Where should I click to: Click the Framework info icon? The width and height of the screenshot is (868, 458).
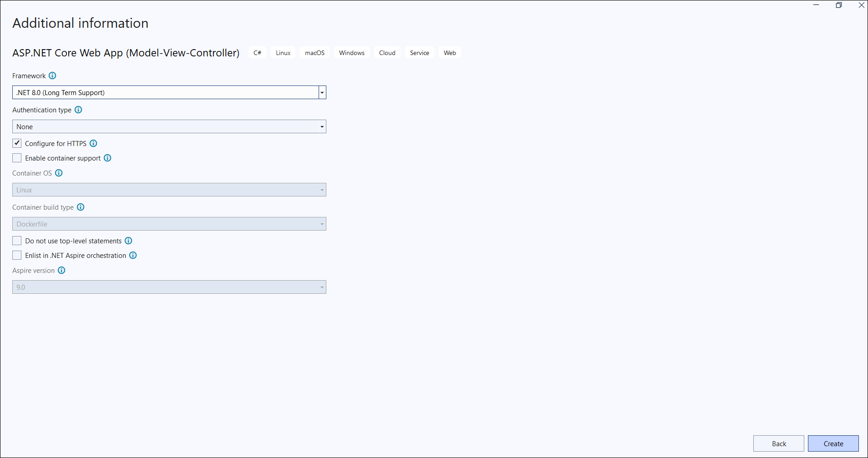coord(52,75)
